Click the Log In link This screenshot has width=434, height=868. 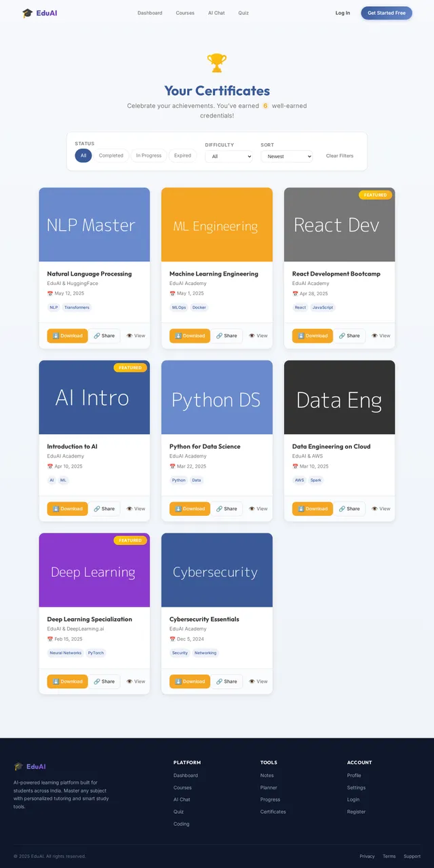(343, 13)
